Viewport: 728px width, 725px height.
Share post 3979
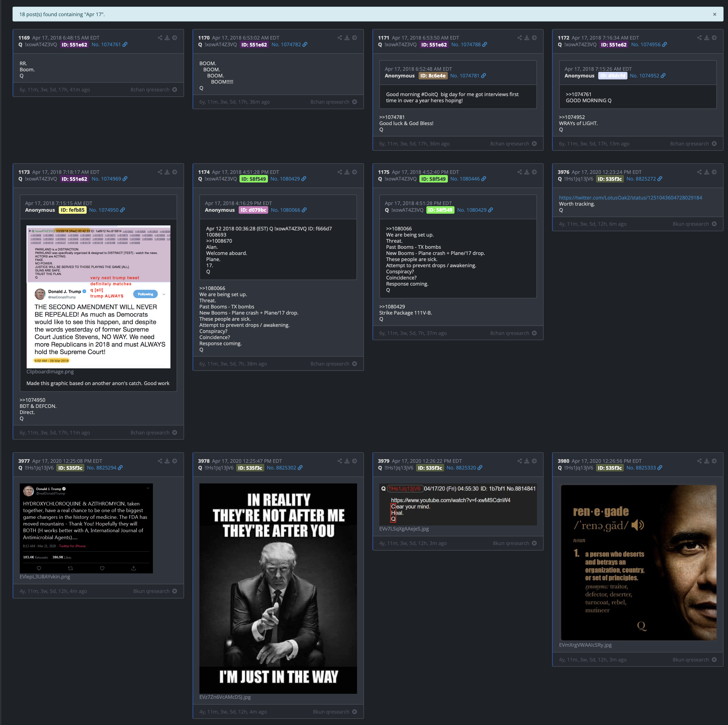520,461
